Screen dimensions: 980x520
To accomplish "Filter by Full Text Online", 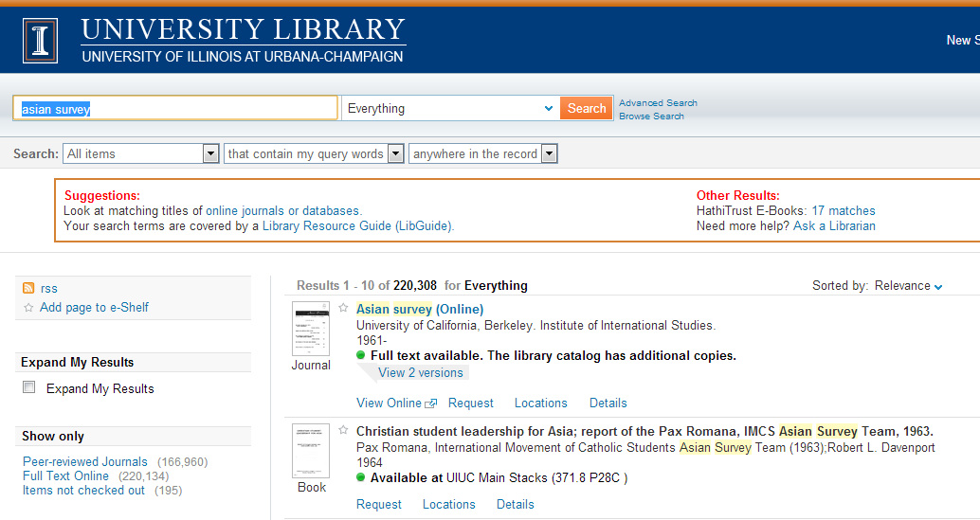I will pos(65,476).
